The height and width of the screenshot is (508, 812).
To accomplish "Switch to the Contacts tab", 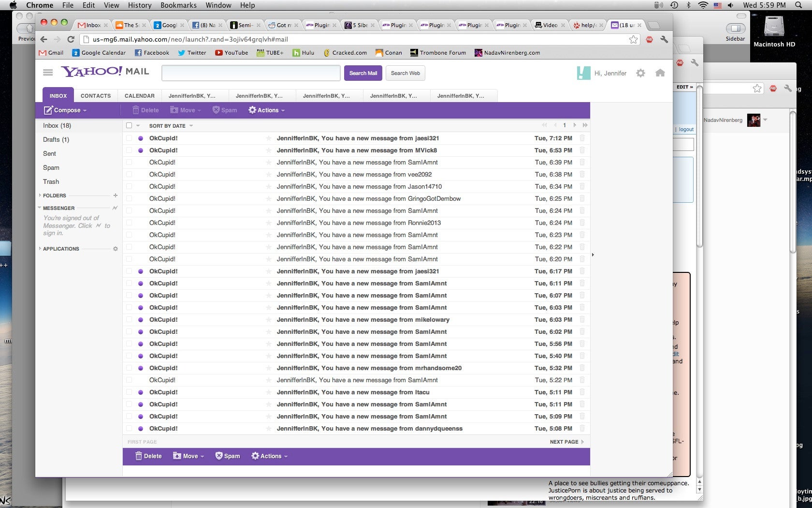I will click(96, 96).
